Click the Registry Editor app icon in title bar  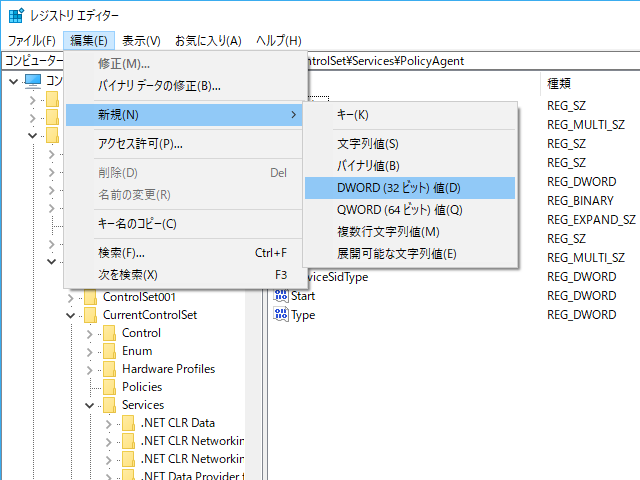point(16,16)
